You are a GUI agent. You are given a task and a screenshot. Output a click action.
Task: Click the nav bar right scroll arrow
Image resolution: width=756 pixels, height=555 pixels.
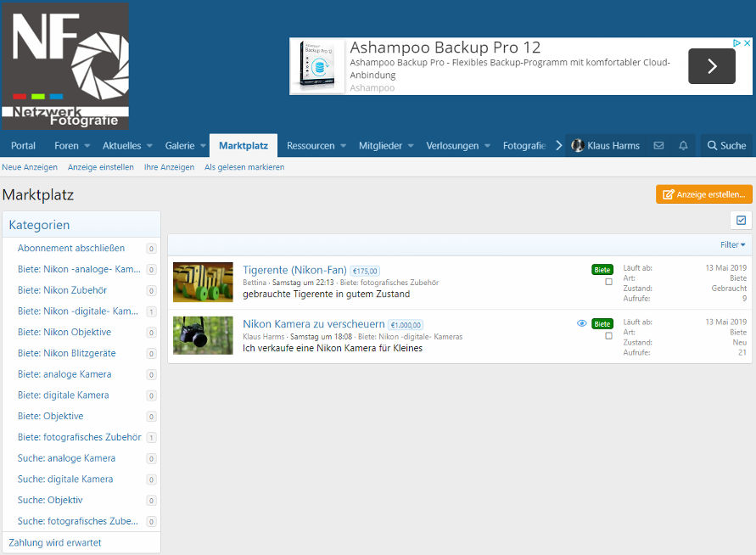tap(558, 146)
